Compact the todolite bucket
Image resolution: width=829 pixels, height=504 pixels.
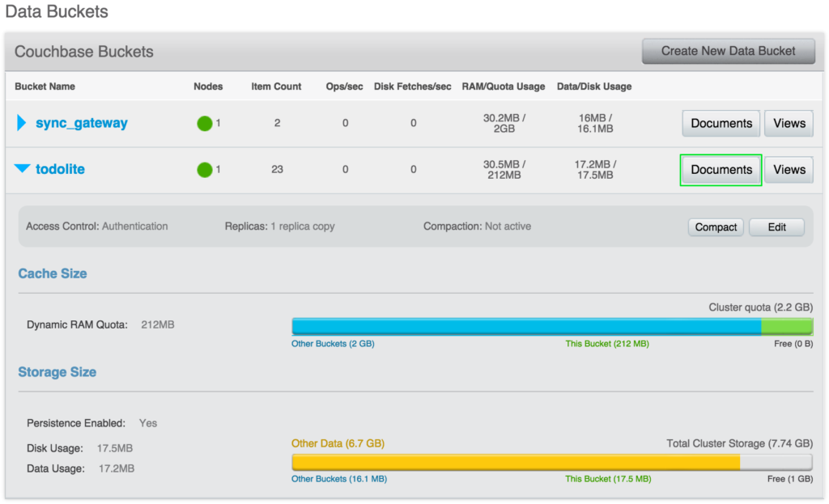pos(715,227)
